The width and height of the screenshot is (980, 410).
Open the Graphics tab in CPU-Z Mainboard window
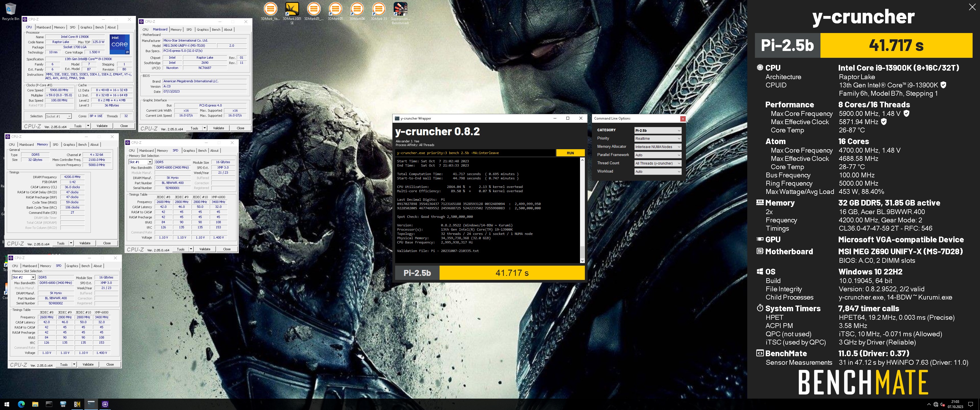pos(202,30)
